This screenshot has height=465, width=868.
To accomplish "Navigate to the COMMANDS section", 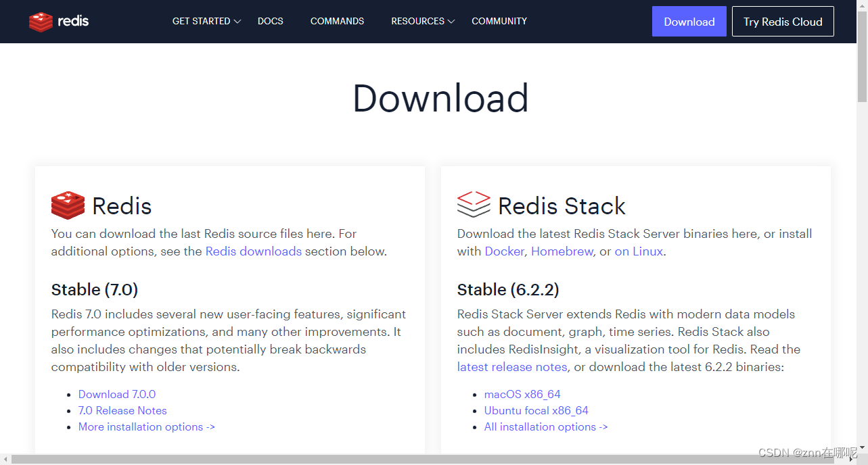I will coord(337,21).
